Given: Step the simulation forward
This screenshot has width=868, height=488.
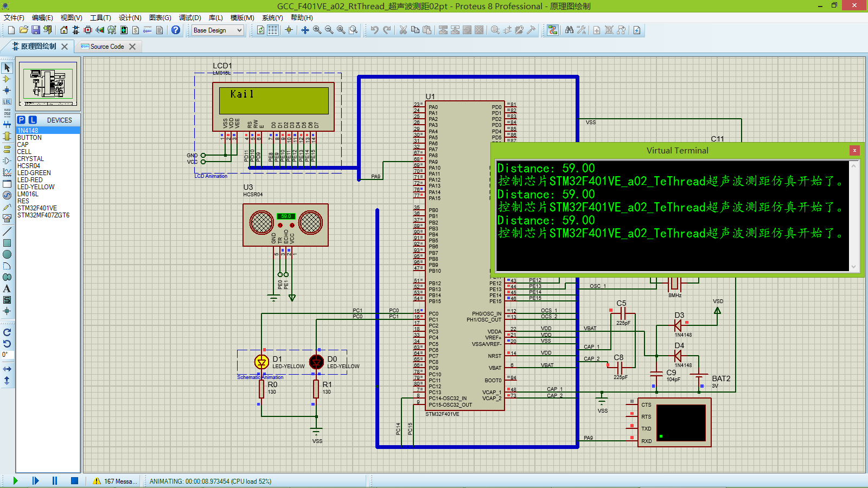Looking at the screenshot, I should 36,481.
